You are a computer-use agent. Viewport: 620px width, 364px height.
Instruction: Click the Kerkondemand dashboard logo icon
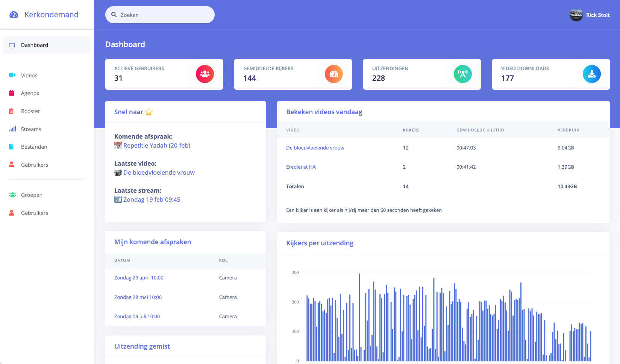click(14, 15)
